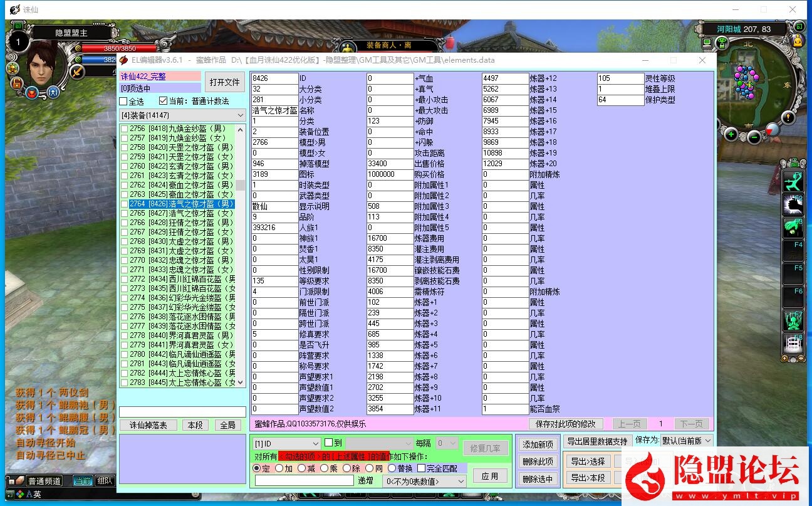Viewport: 812px width, 506px height.
Task: Switch to the 当前 chat channel tab
Action: (x=82, y=481)
